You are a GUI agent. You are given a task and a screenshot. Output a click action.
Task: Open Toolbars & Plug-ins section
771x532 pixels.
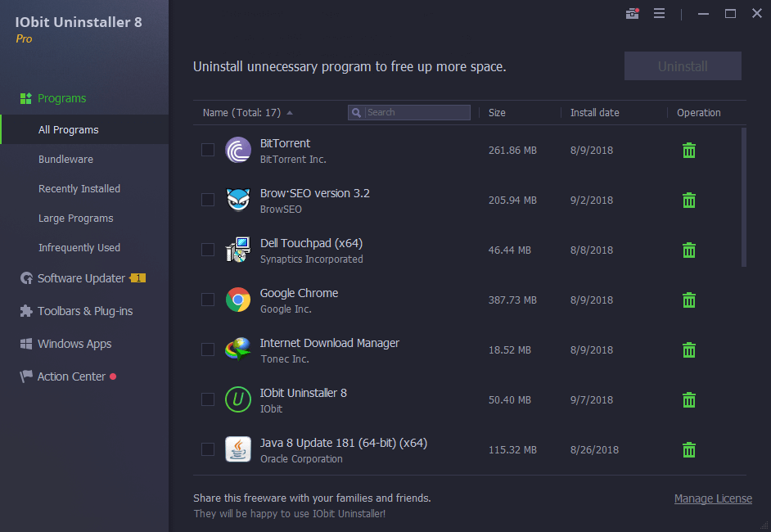click(84, 311)
